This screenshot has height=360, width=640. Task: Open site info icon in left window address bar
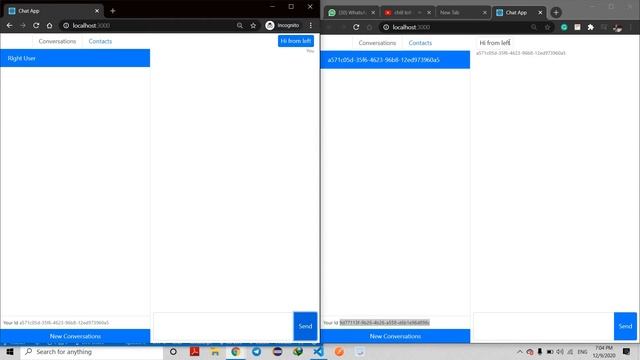coord(66,25)
